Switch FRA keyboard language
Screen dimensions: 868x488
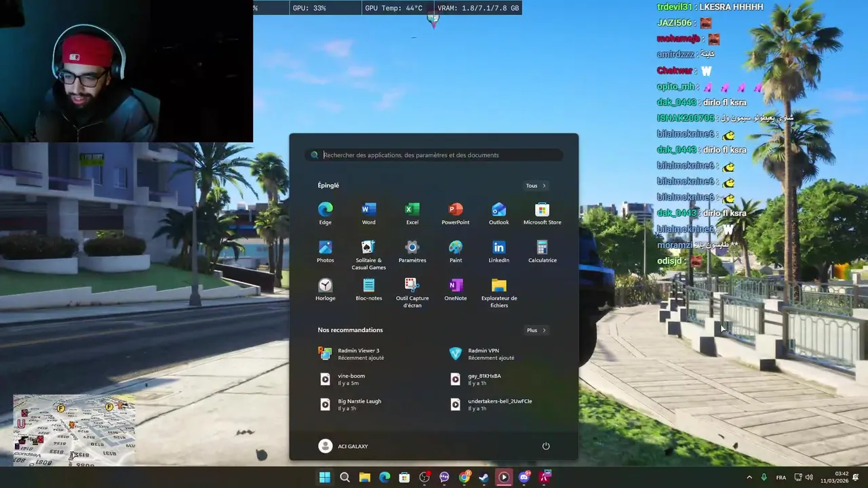[x=781, y=477]
